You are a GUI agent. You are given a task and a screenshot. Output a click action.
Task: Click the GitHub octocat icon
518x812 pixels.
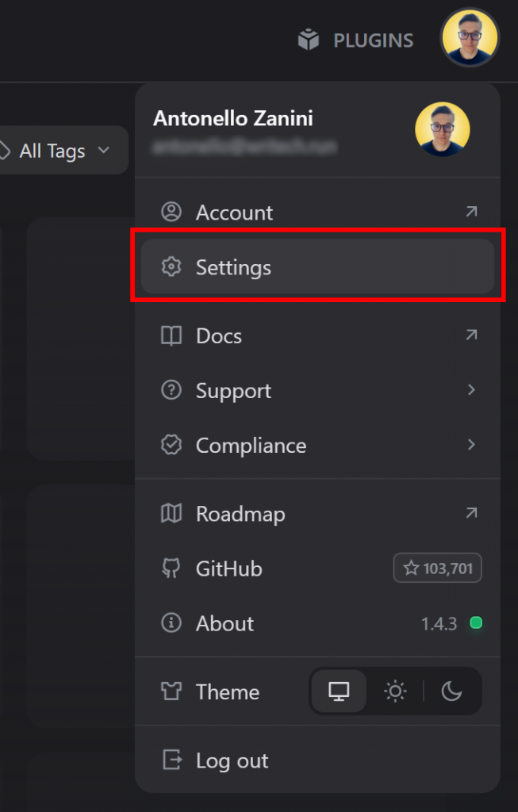171,568
